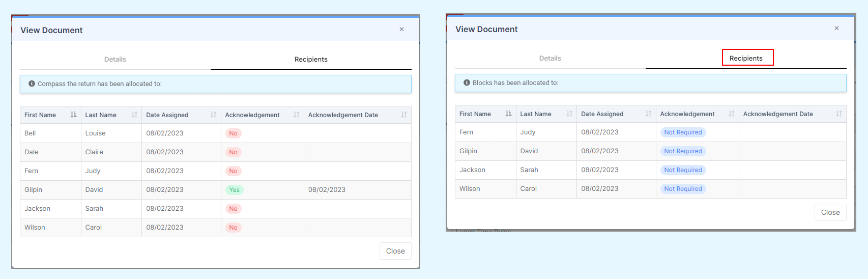Sort by Last Name icon in right dialog
The image size is (868, 279).
[x=569, y=114]
